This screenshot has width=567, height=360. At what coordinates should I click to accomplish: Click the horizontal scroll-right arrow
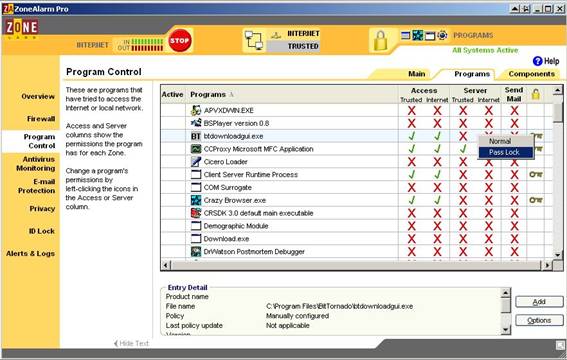click(547, 265)
